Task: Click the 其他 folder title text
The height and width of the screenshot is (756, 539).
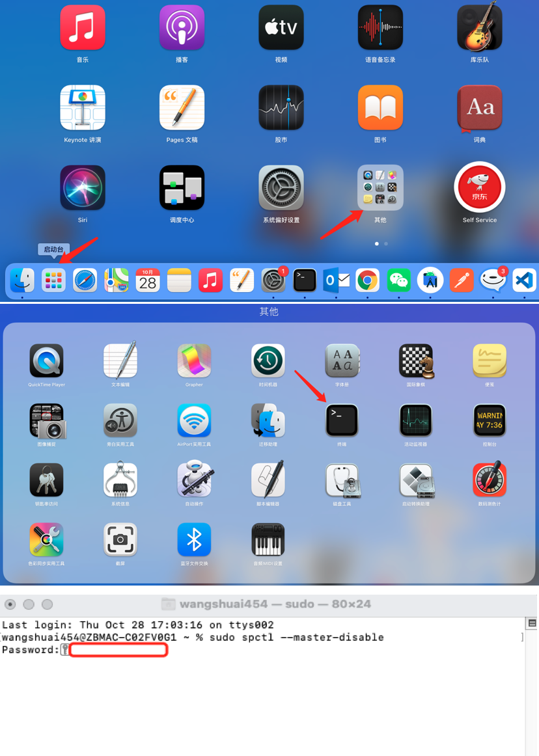Action: point(269,312)
